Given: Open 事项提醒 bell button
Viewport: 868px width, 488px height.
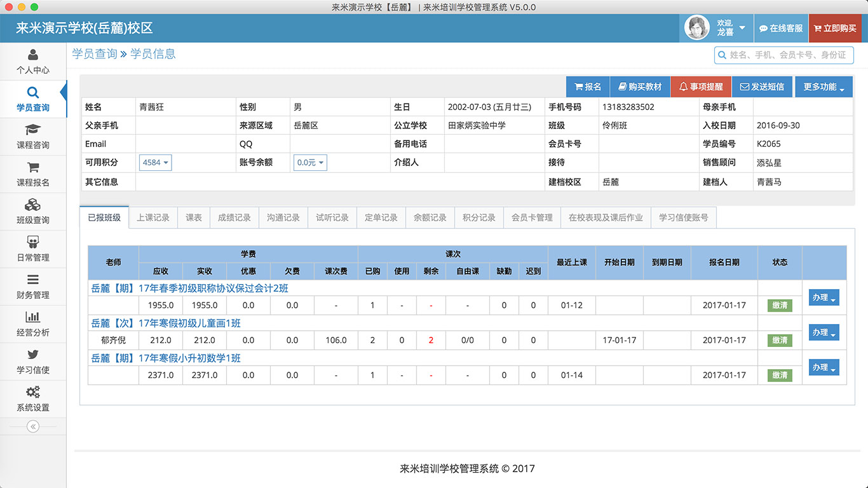Looking at the screenshot, I should [x=701, y=87].
